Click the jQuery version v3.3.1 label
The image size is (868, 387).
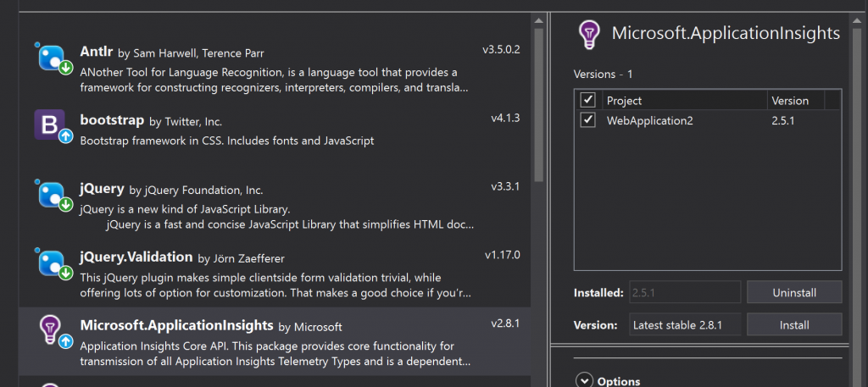tap(505, 186)
